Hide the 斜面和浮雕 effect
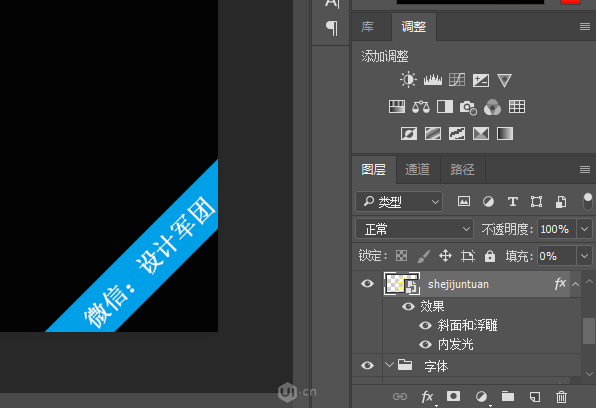This screenshot has height=408, width=596. [425, 325]
